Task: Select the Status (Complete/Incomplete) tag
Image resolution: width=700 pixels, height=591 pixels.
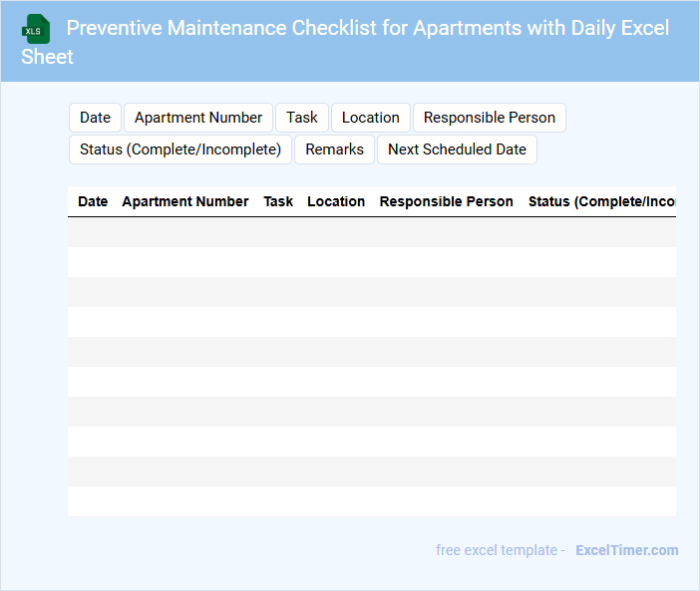Action: (x=180, y=149)
